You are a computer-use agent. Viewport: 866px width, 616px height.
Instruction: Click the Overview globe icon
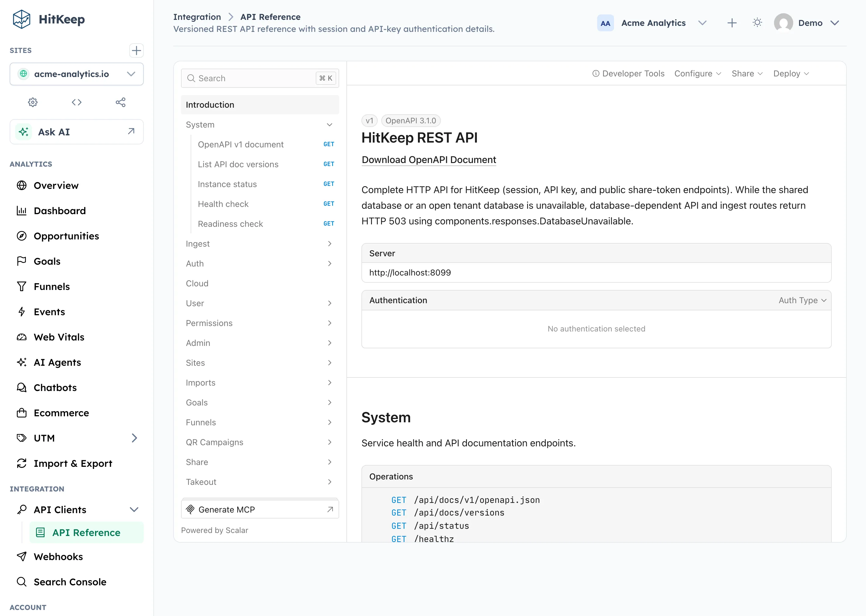22,186
